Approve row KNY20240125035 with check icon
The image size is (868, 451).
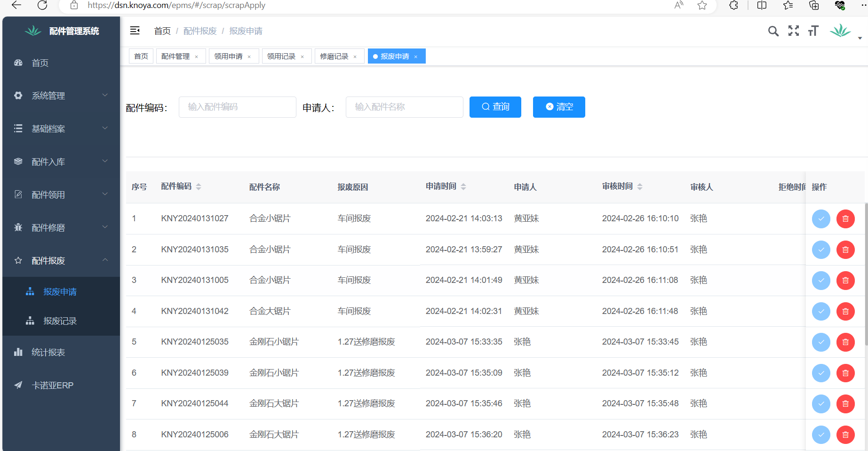(x=821, y=342)
